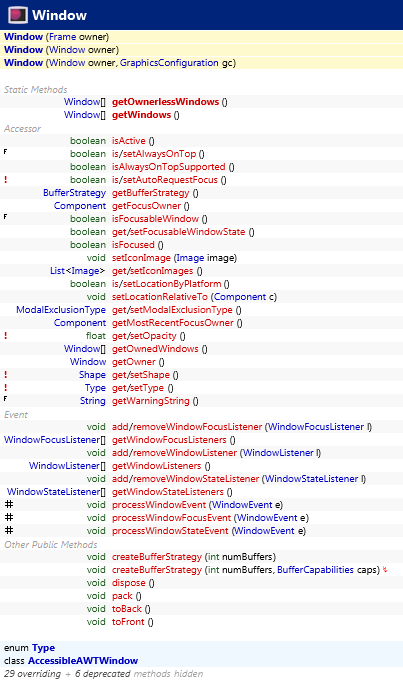Open getBufferStrategy method
403x680 pixels.
coord(151,193)
